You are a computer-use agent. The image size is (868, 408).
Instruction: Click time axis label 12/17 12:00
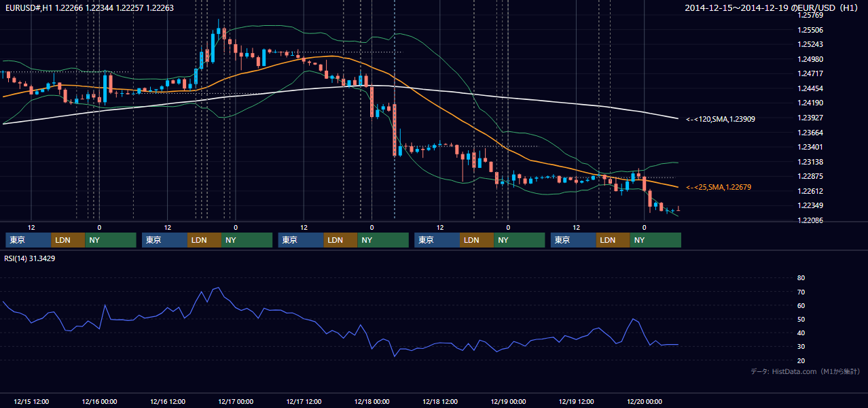point(304,401)
